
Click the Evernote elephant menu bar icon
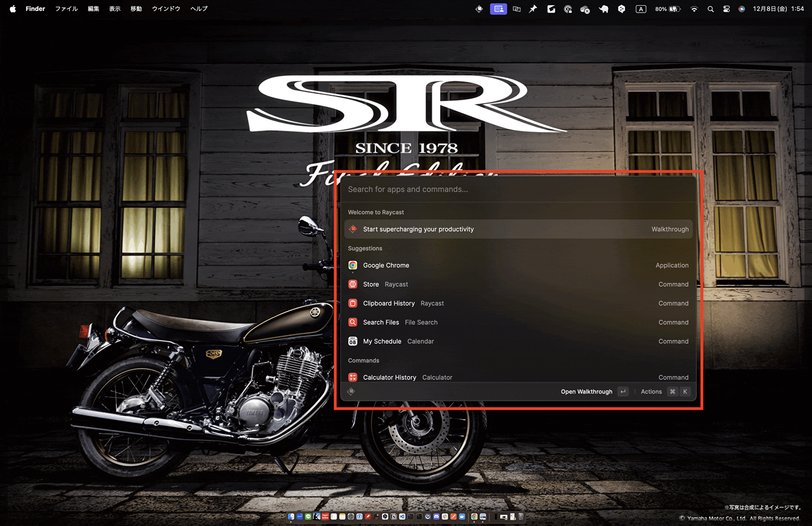point(604,9)
